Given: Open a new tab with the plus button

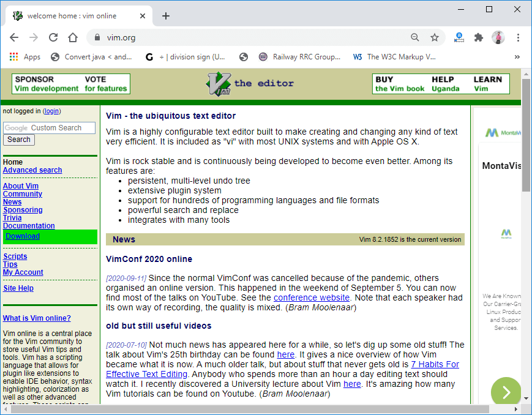Looking at the screenshot, I should pos(166,16).
